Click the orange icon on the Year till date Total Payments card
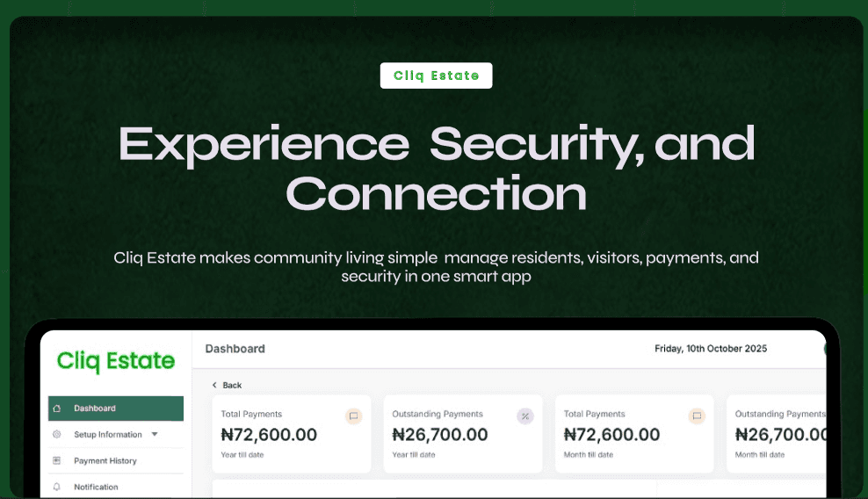This screenshot has height=499, width=868. pos(354,416)
